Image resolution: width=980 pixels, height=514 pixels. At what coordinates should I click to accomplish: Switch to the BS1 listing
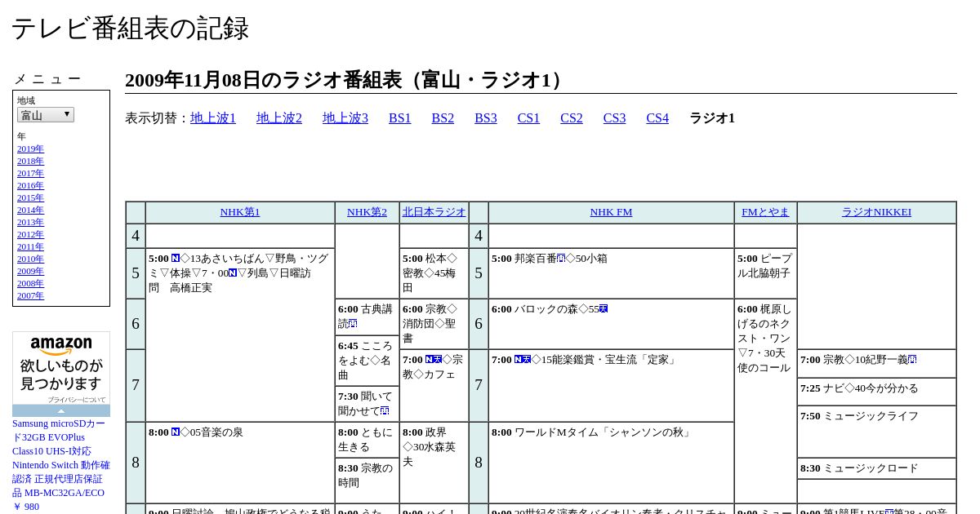click(x=400, y=118)
